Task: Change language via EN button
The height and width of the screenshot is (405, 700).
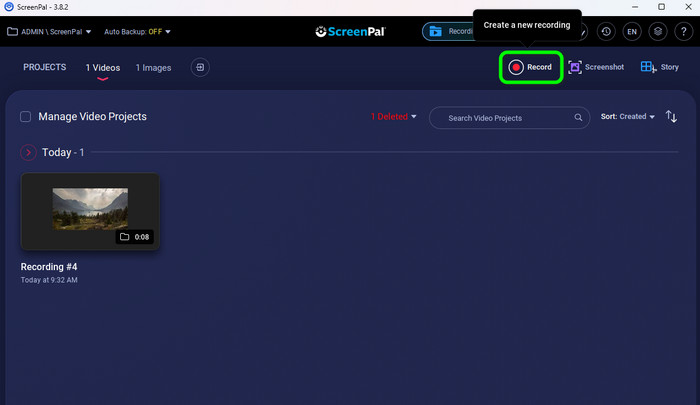Action: point(632,32)
